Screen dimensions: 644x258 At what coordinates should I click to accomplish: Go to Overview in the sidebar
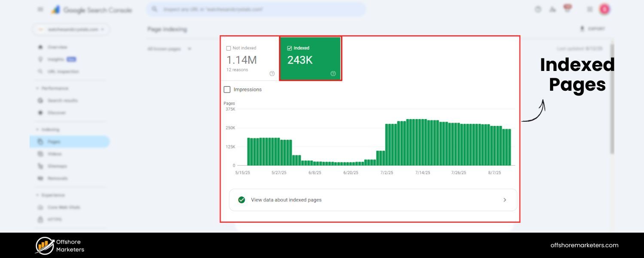57,47
